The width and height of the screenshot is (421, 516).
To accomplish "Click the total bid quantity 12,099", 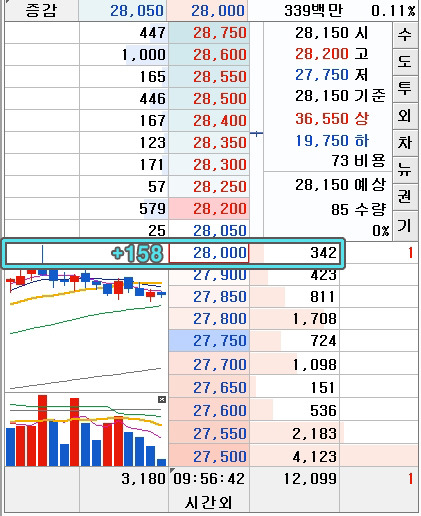I will click(310, 479).
